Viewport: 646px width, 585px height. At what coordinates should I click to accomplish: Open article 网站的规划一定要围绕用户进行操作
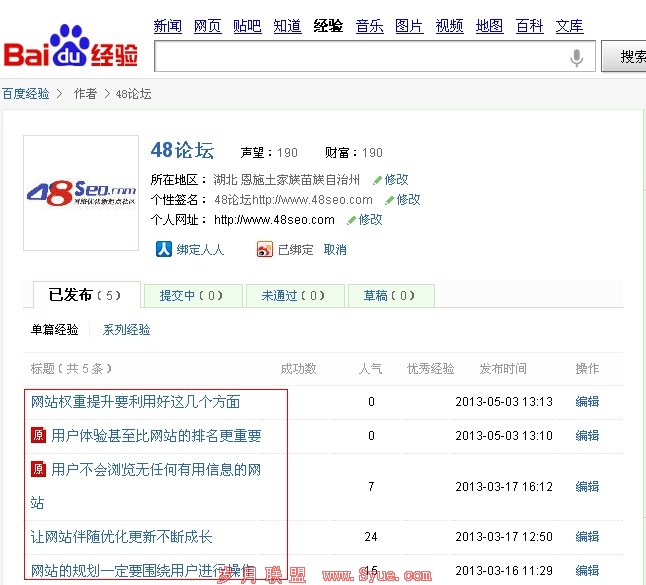coord(143,571)
